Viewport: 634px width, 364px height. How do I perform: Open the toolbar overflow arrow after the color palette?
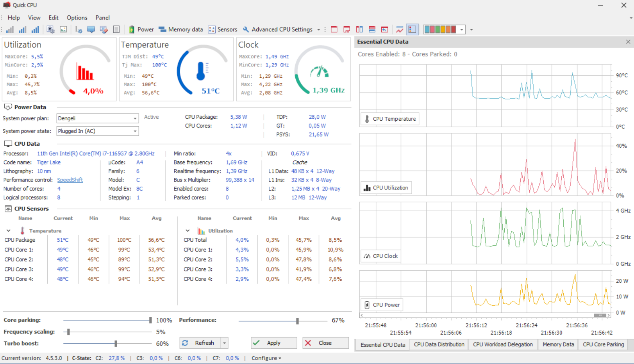point(471,30)
